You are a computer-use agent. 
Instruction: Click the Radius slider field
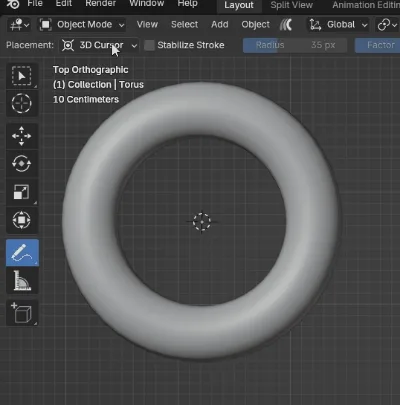point(295,45)
